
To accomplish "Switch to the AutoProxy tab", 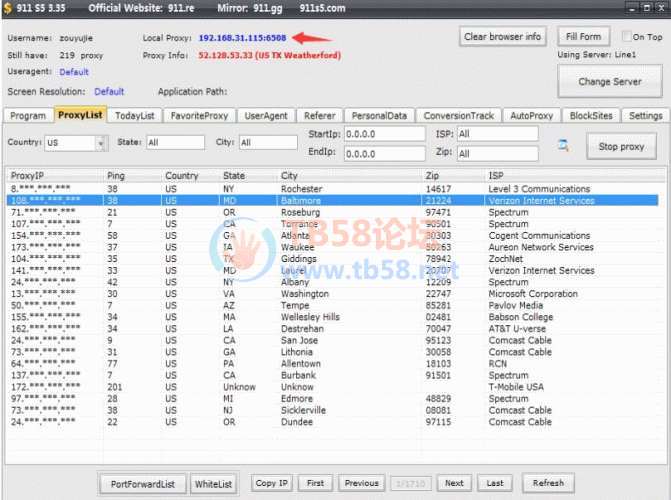I will pos(531,116).
